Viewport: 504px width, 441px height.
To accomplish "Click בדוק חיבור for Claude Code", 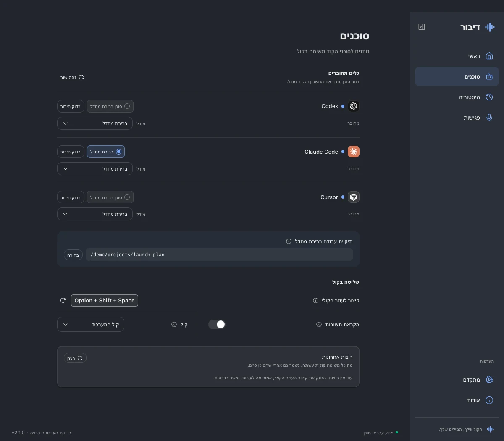I will [x=71, y=152].
